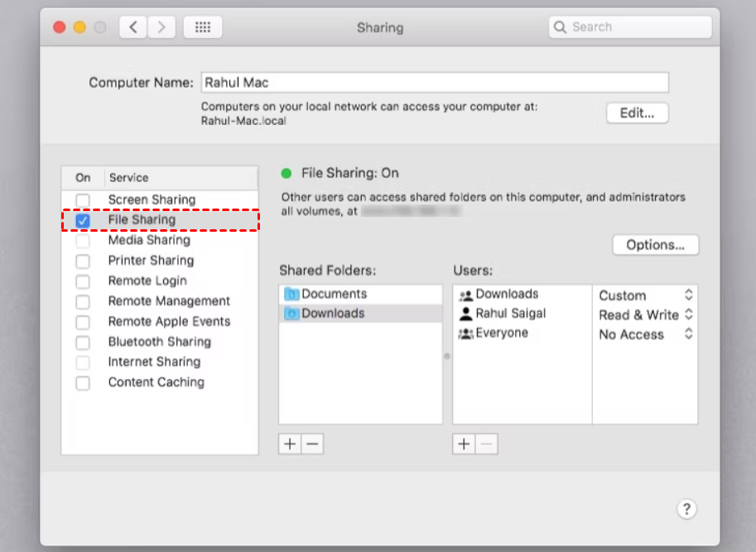
Task: Click the Computer Name text field
Action: click(x=435, y=83)
